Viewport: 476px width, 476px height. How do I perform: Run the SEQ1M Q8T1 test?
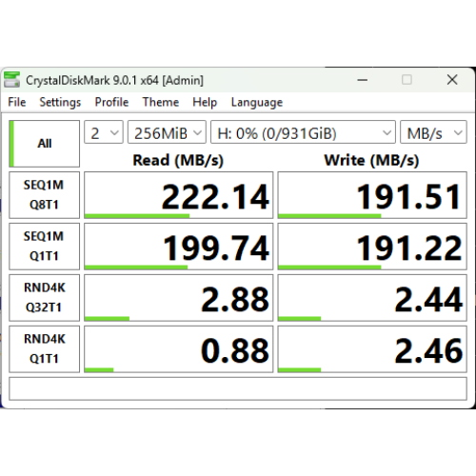tap(44, 195)
